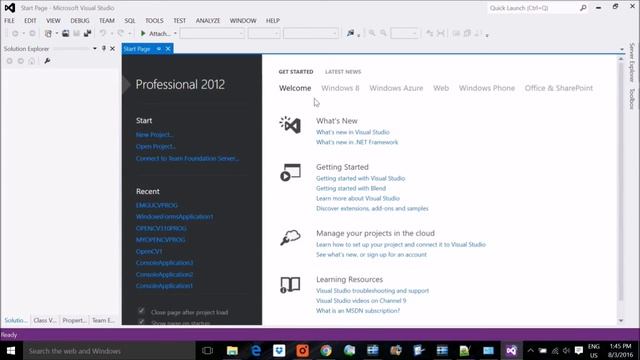Image resolution: width=640 pixels, height=360 pixels.
Task: Click the Quick Launch search magnifier icon
Action: tap(583, 8)
